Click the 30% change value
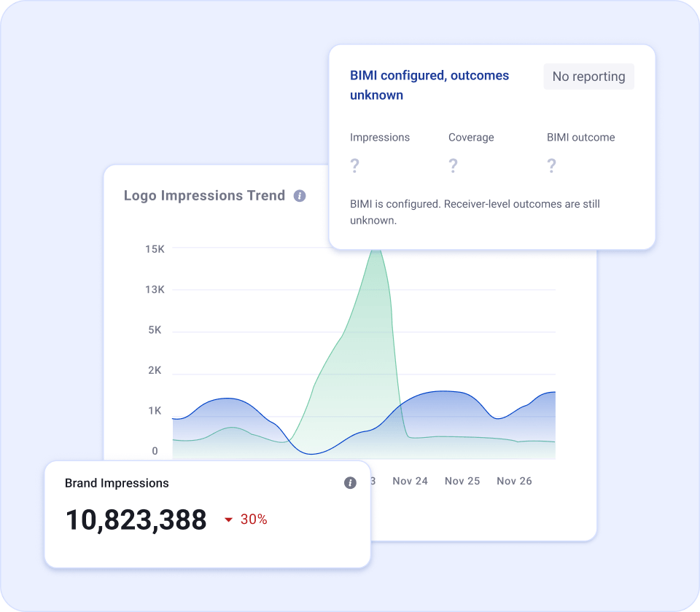 coord(254,519)
